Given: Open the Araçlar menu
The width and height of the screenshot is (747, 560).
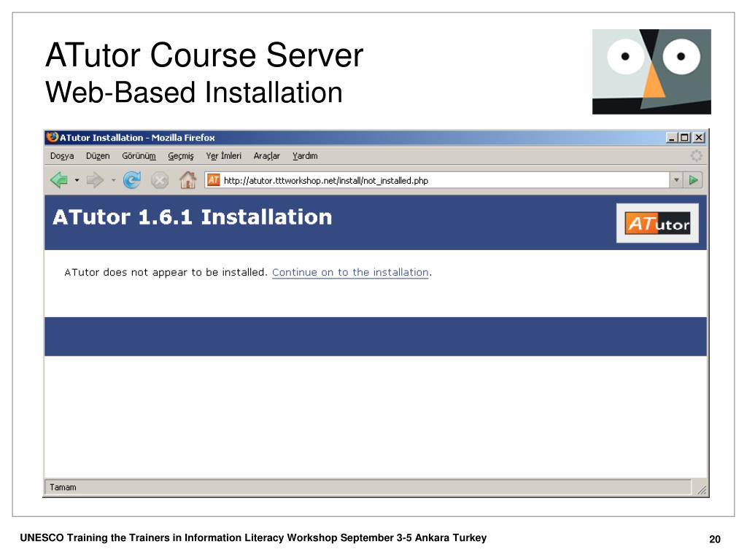Looking at the screenshot, I should [x=266, y=156].
